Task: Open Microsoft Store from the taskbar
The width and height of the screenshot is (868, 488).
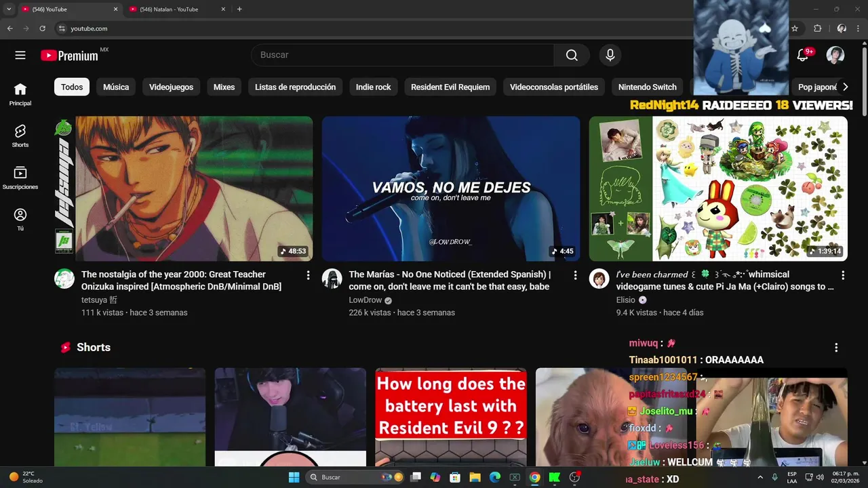Action: (x=455, y=477)
